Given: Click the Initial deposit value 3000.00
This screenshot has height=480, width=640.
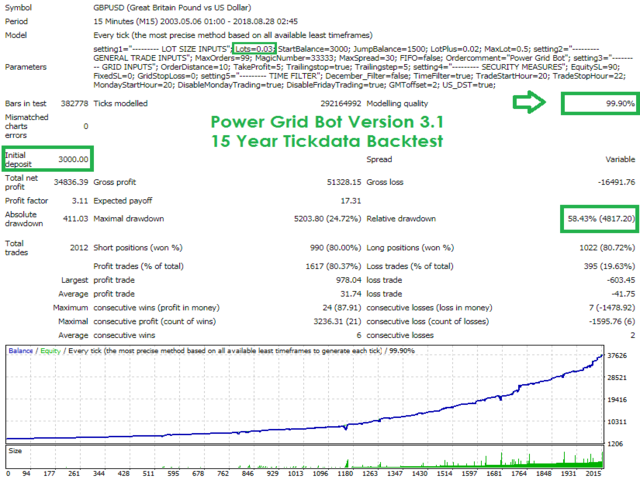Looking at the screenshot, I should click(x=73, y=159).
